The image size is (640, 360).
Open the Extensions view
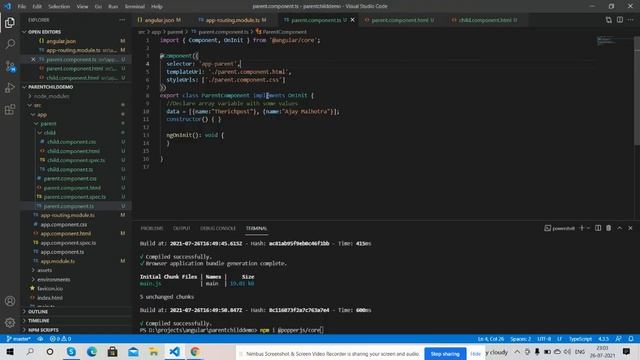[x=10, y=109]
